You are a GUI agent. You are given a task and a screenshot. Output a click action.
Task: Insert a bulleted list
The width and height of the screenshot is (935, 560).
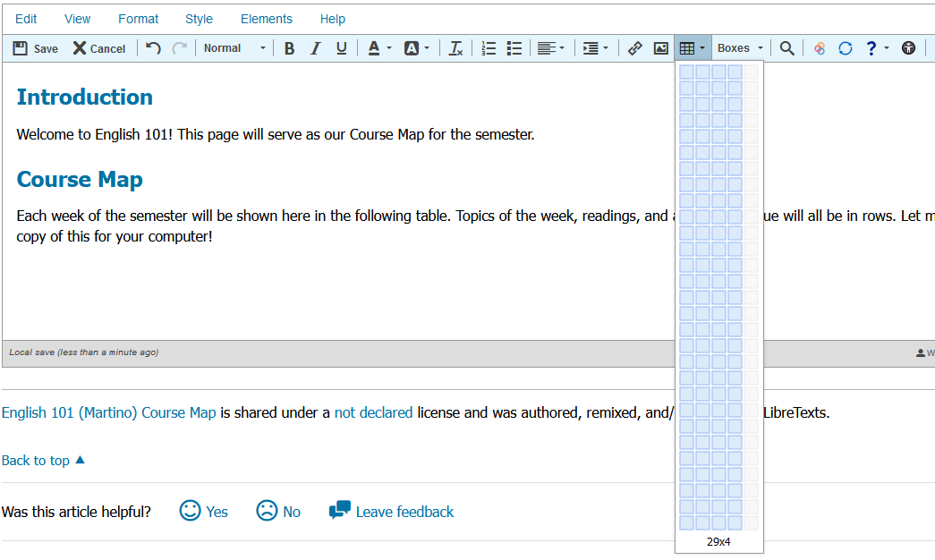click(514, 48)
